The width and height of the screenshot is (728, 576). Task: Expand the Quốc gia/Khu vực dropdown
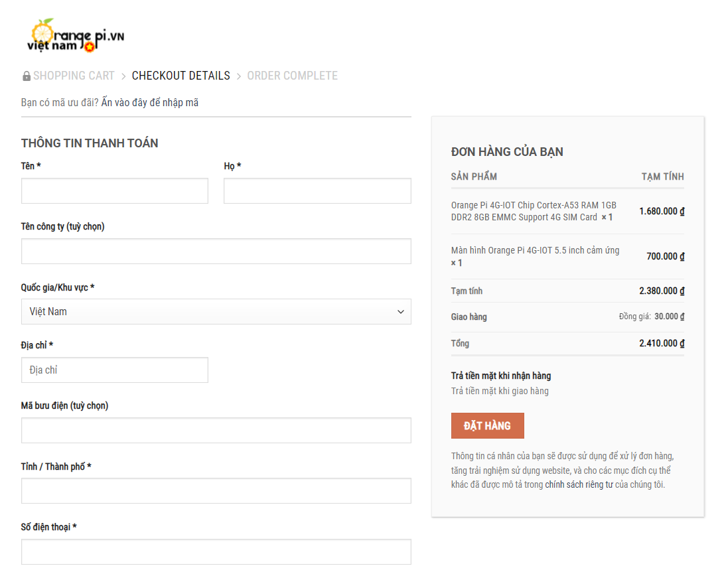[216, 311]
